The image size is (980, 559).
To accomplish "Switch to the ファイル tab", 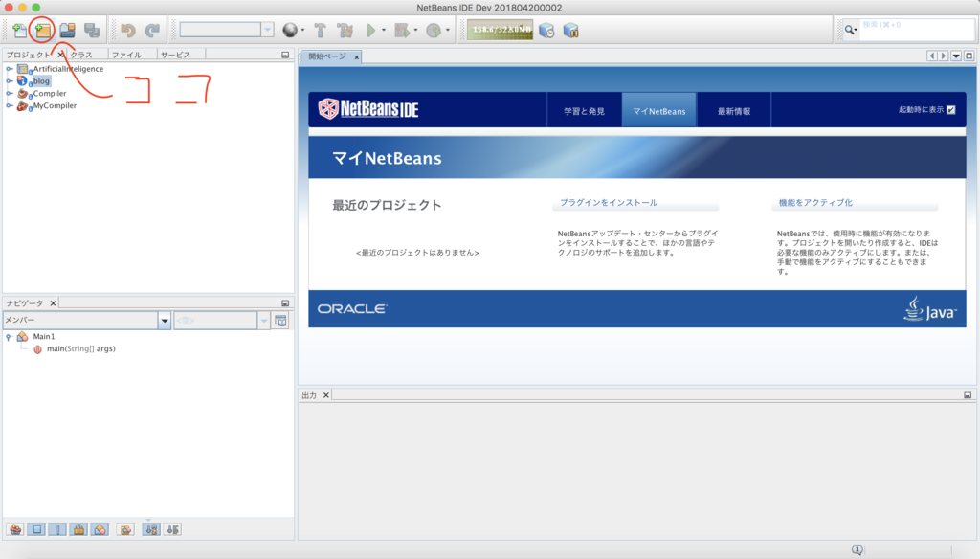I will coord(127,55).
